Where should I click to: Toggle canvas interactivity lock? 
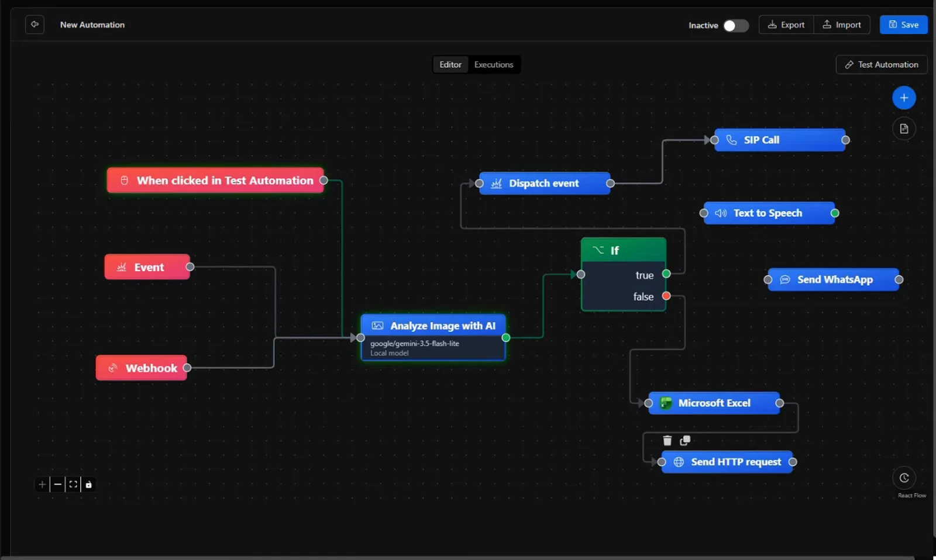tap(88, 484)
